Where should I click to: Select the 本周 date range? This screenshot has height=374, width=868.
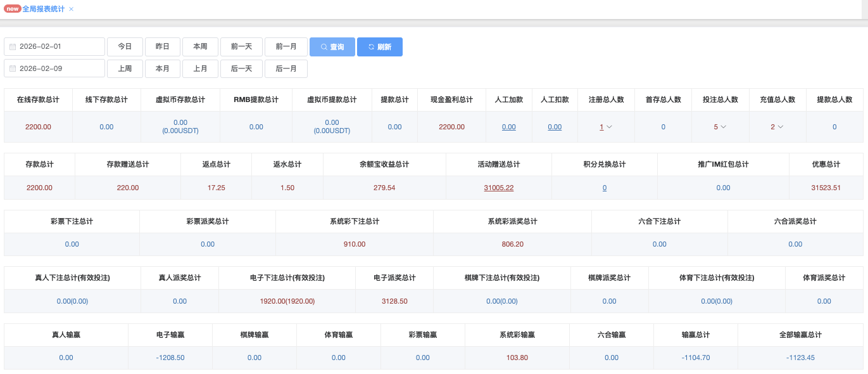pyautogui.click(x=200, y=47)
